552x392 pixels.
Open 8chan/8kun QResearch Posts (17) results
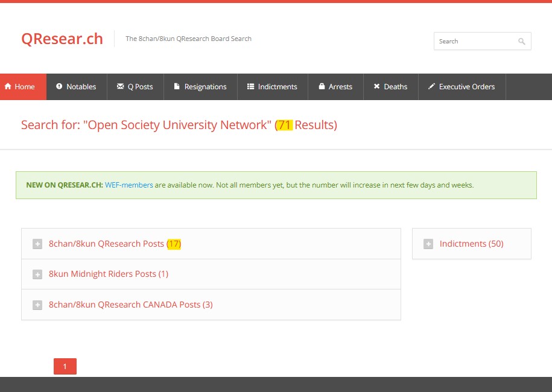[115, 244]
